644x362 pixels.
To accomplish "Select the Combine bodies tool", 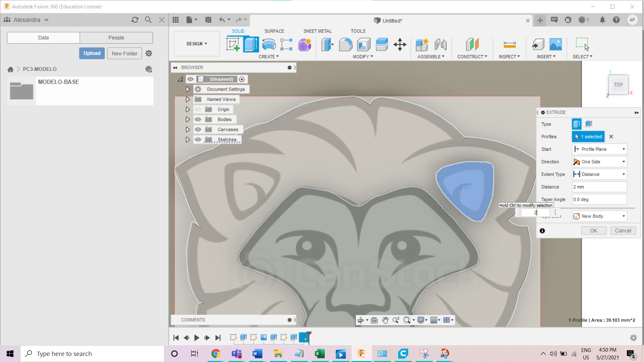I will [382, 44].
